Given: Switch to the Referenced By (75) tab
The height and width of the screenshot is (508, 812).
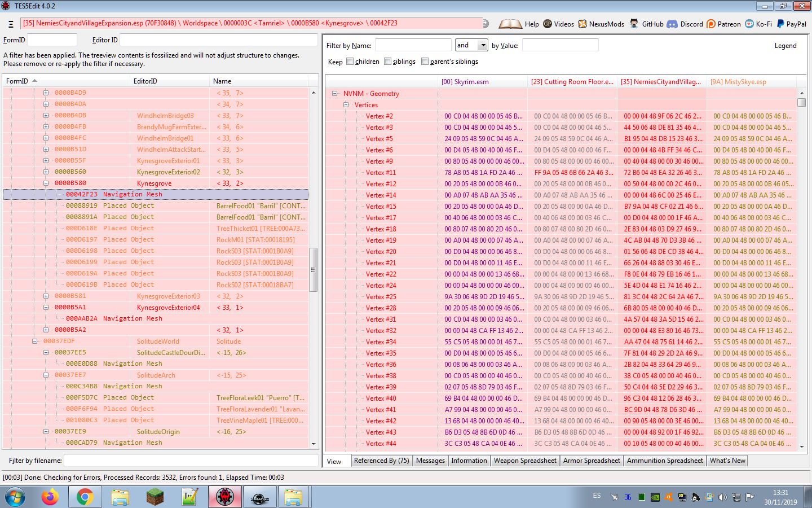Looking at the screenshot, I should 382,461.
